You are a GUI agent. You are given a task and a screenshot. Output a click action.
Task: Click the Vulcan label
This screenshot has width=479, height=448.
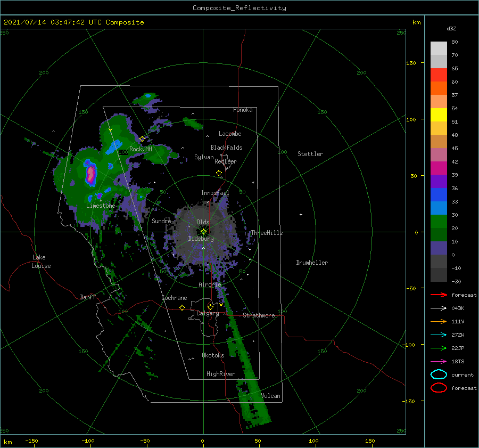[x=270, y=396]
